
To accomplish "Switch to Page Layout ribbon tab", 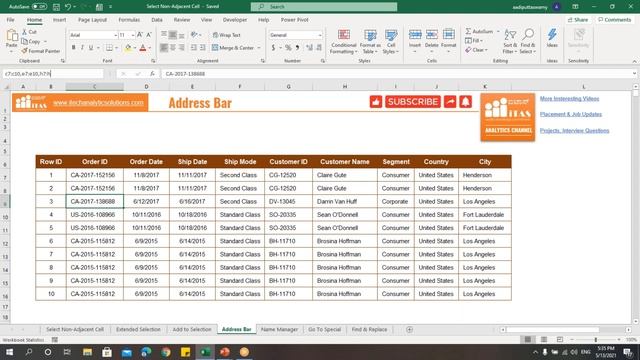I will click(92, 20).
